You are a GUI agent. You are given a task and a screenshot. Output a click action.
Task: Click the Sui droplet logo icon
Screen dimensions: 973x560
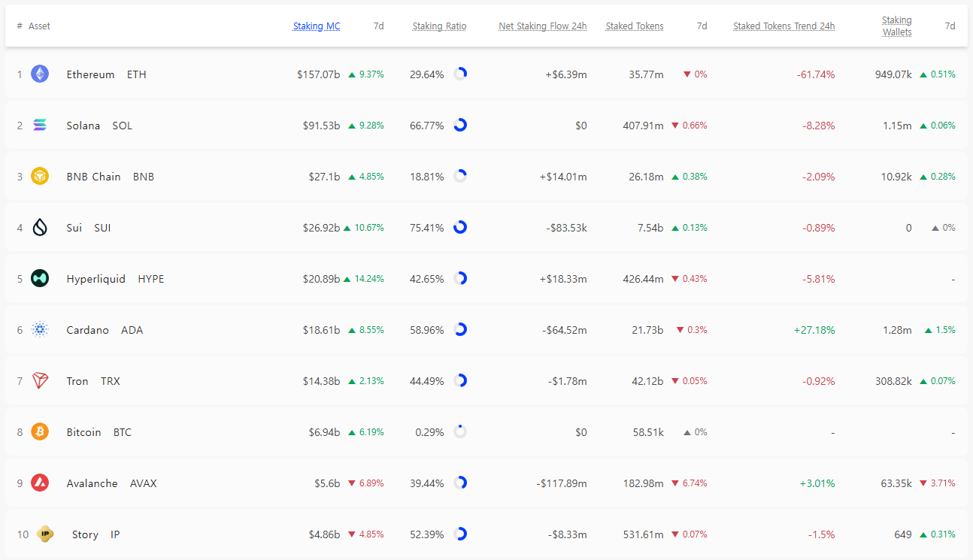coord(40,227)
